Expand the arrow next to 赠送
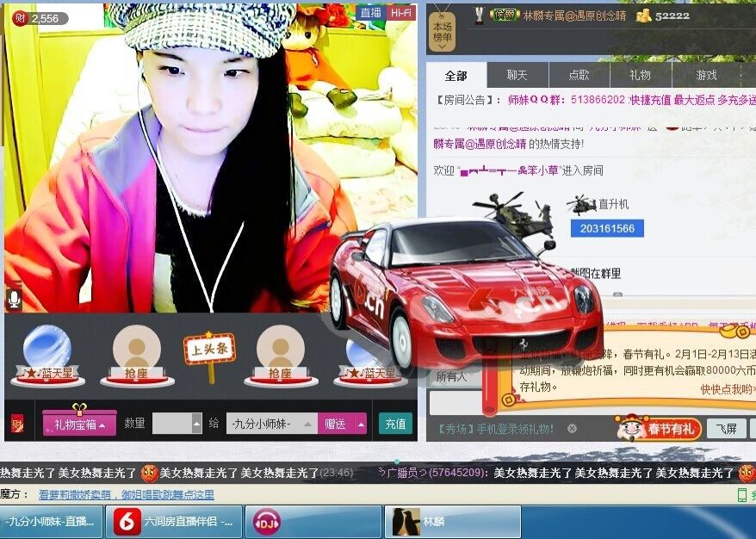 click(361, 424)
